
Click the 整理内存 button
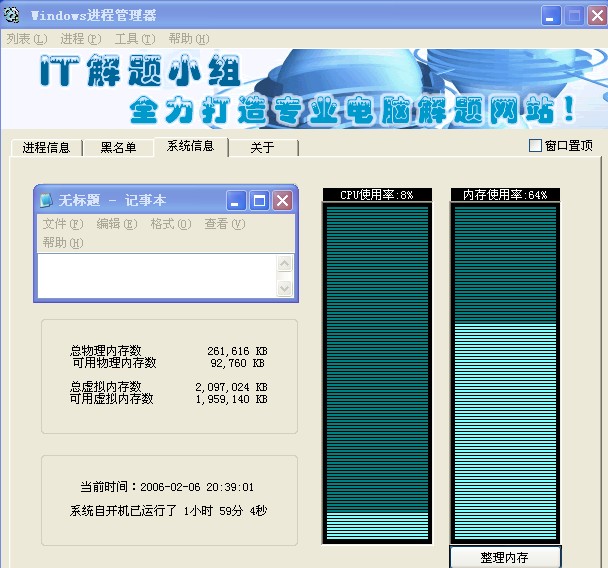click(505, 558)
